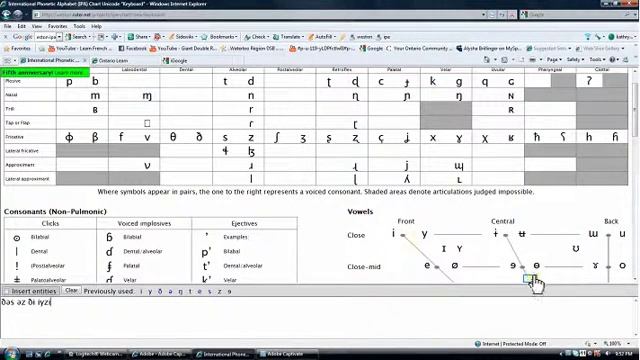Click the browser Forward arrow button
The image size is (640, 360).
pyautogui.click(x=18, y=14)
